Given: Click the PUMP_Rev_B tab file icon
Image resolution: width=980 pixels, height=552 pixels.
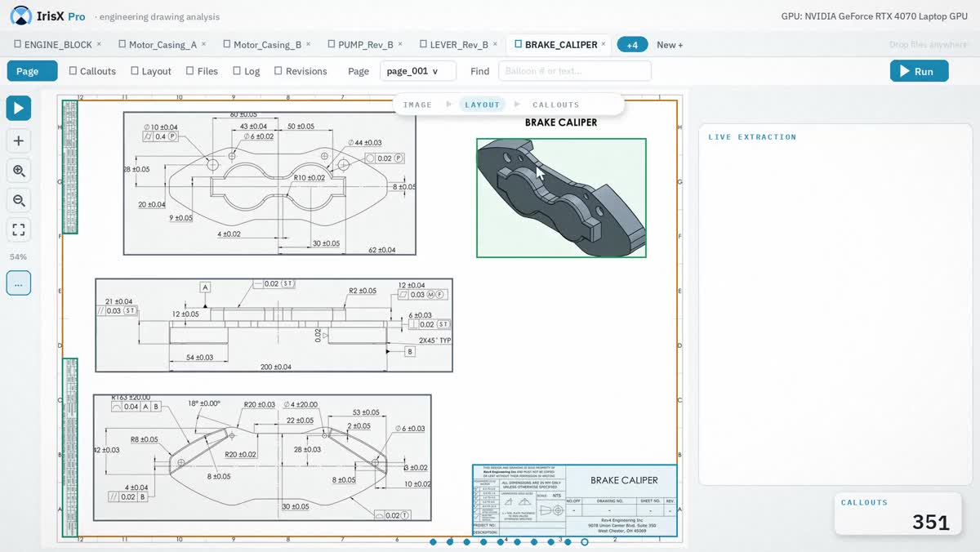Looking at the screenshot, I should coord(331,45).
